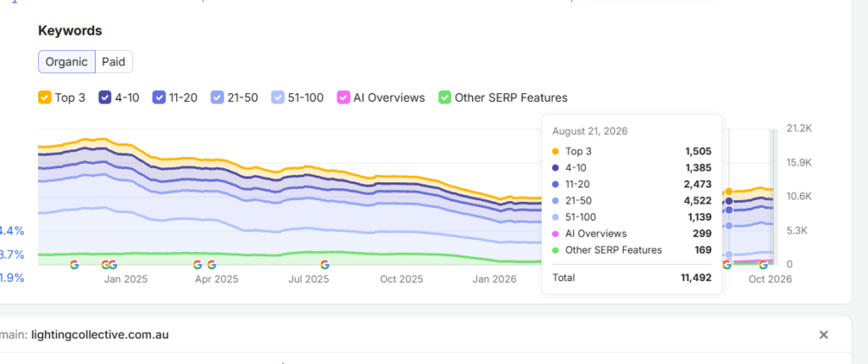Click the Google update marker above Oct 2026 label
Image resolution: width=868 pixels, height=364 pixels.
[x=763, y=265]
